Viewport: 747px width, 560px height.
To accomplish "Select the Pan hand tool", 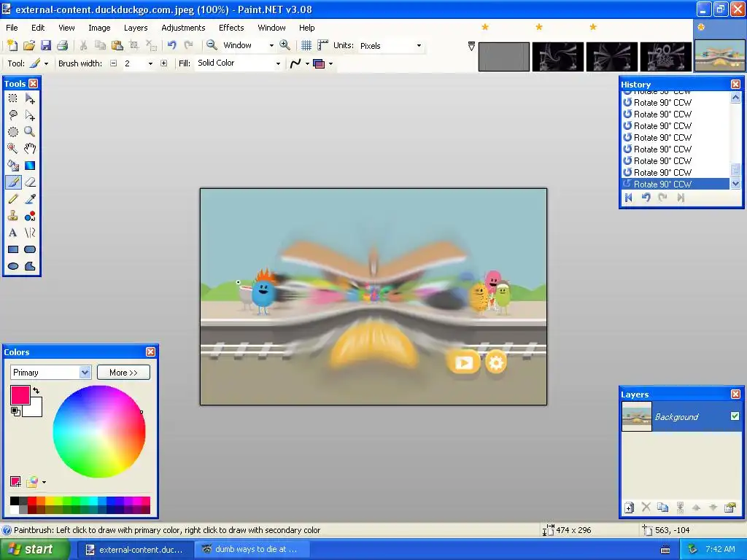I will (x=30, y=149).
